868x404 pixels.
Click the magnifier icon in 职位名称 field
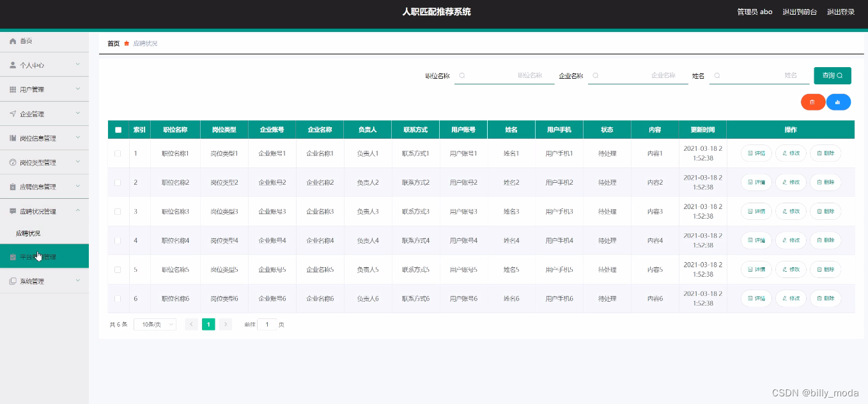pyautogui.click(x=462, y=75)
